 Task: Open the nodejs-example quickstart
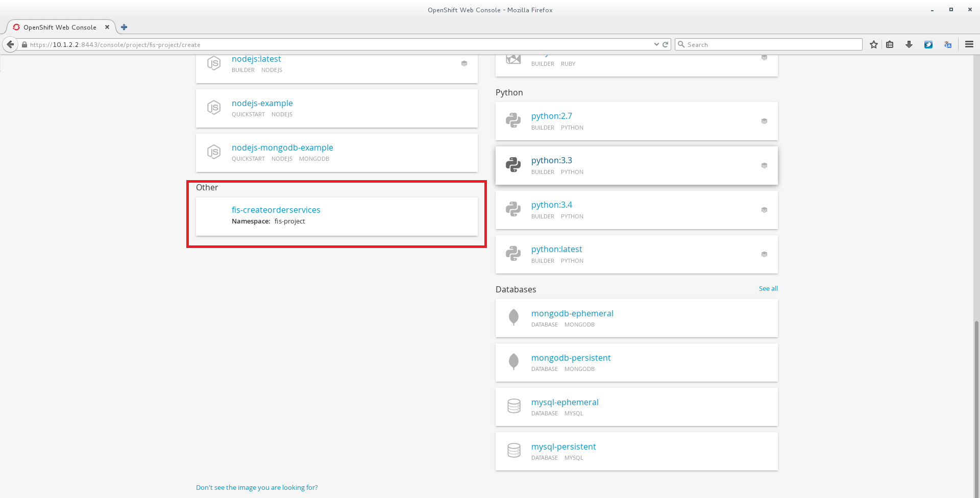[x=262, y=103]
